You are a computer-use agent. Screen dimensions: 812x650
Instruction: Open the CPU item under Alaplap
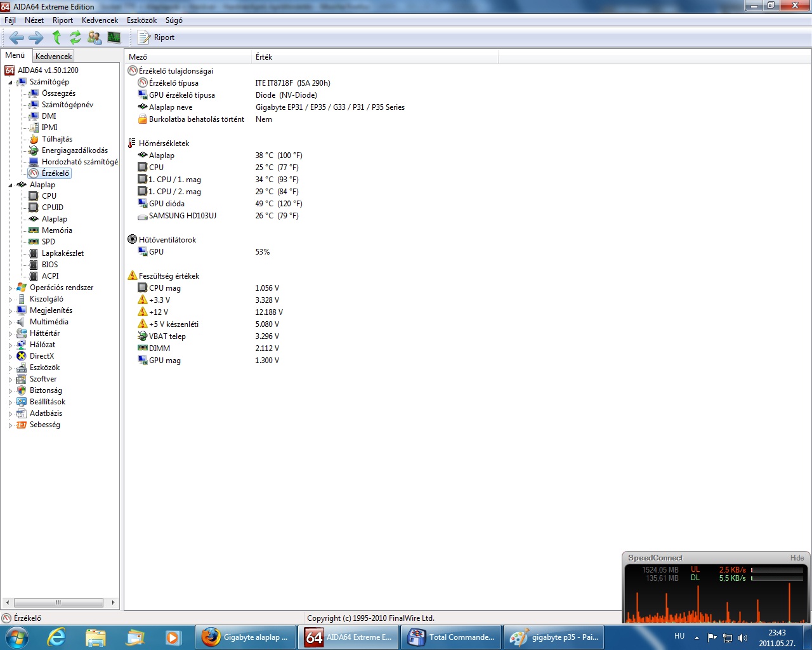pyautogui.click(x=49, y=196)
